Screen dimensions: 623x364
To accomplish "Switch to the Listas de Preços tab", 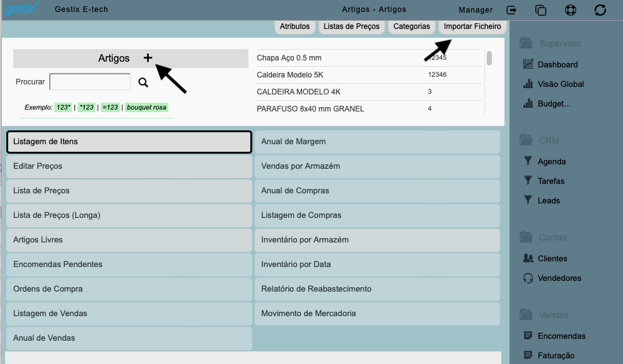I will pos(351,26).
